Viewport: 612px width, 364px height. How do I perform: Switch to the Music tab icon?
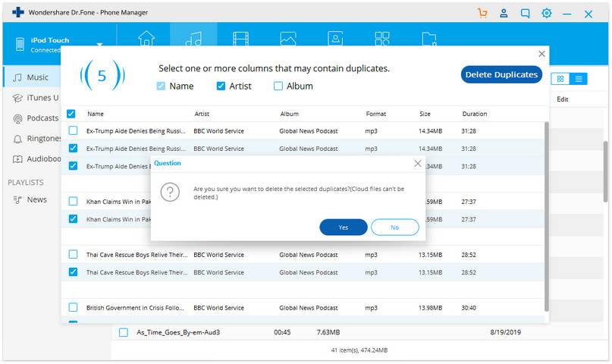pos(193,38)
